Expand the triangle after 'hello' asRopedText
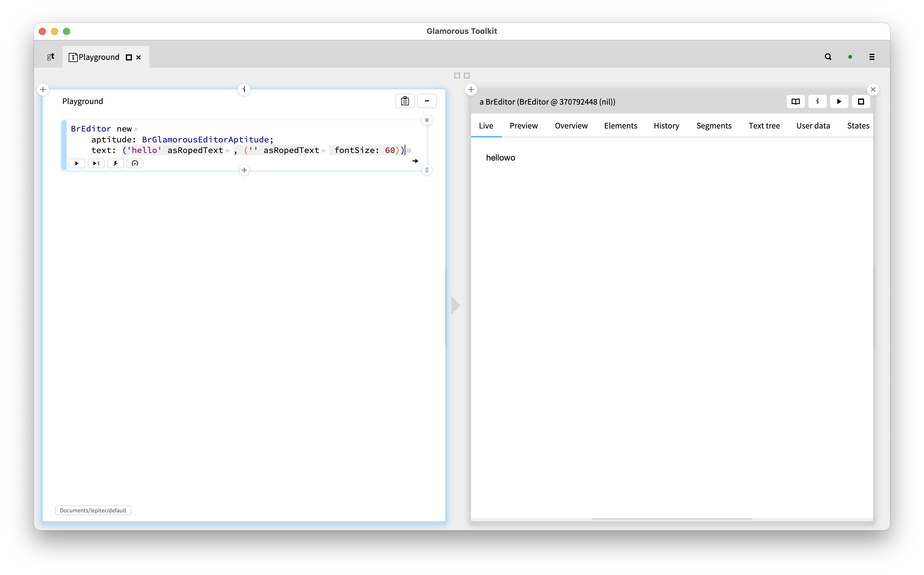Image resolution: width=924 pixels, height=575 pixels. click(x=228, y=150)
